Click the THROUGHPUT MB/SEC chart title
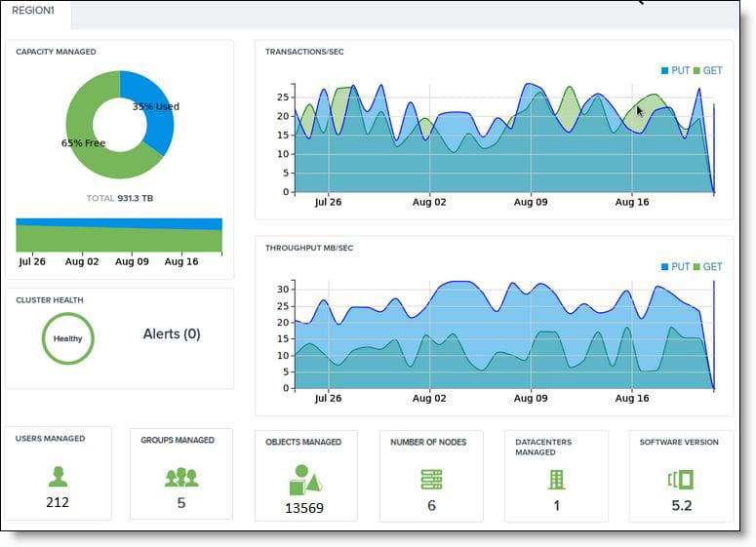The height and width of the screenshot is (547, 756). [x=309, y=248]
